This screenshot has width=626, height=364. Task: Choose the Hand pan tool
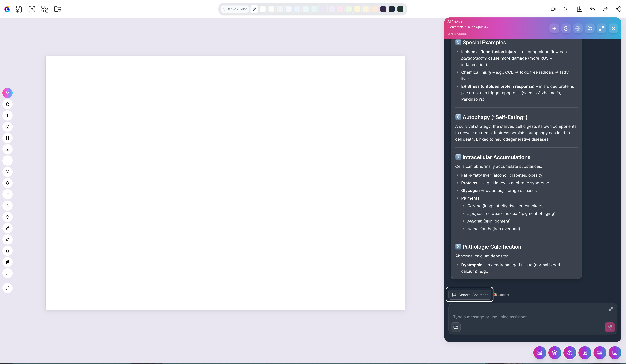[x=8, y=104]
